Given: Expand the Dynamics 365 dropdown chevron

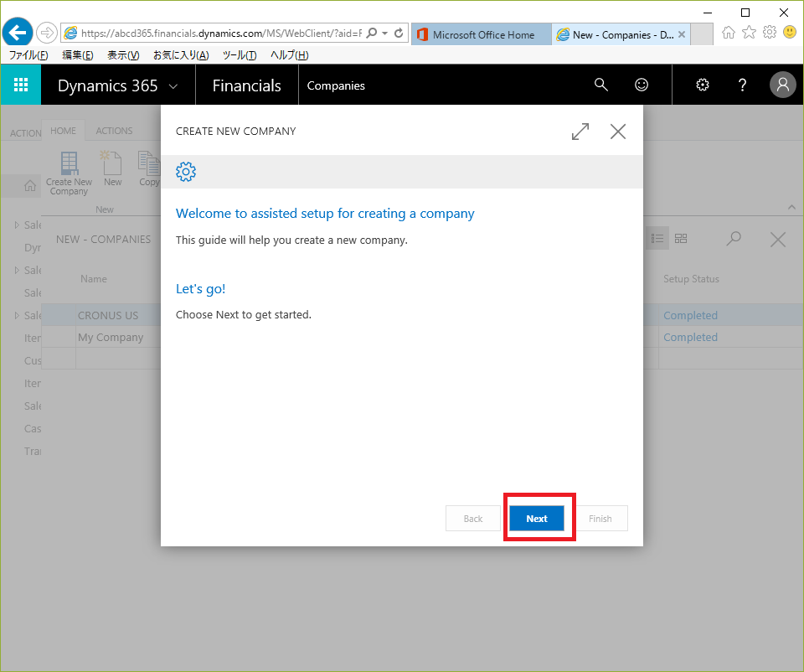Looking at the screenshot, I should [173, 86].
